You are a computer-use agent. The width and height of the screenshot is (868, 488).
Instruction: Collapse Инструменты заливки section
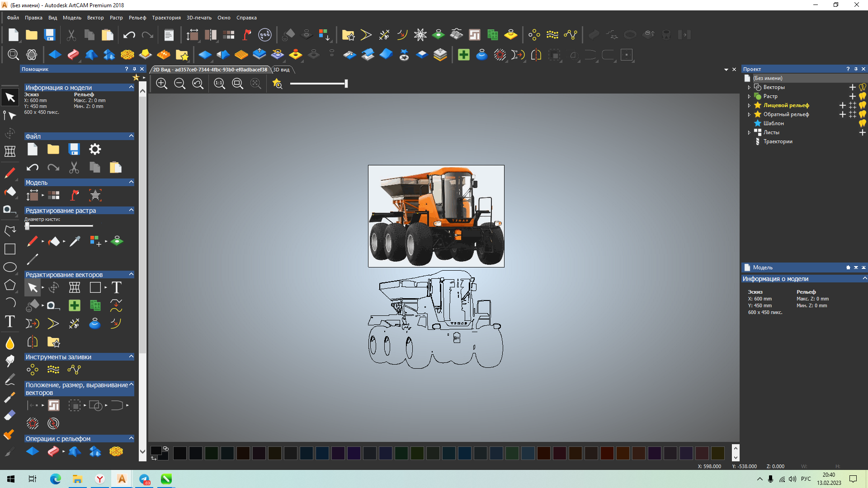point(131,357)
